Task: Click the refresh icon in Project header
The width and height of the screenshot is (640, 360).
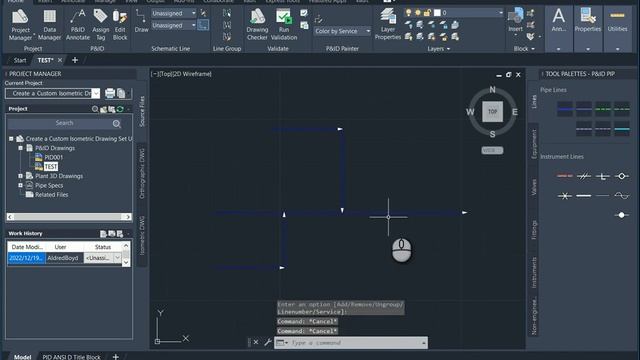Action: click(120, 109)
